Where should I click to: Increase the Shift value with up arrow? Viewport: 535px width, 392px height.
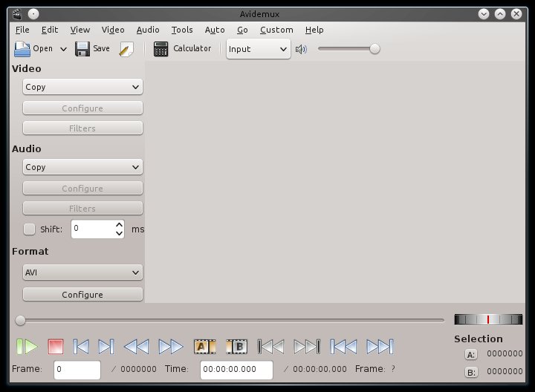point(119,225)
